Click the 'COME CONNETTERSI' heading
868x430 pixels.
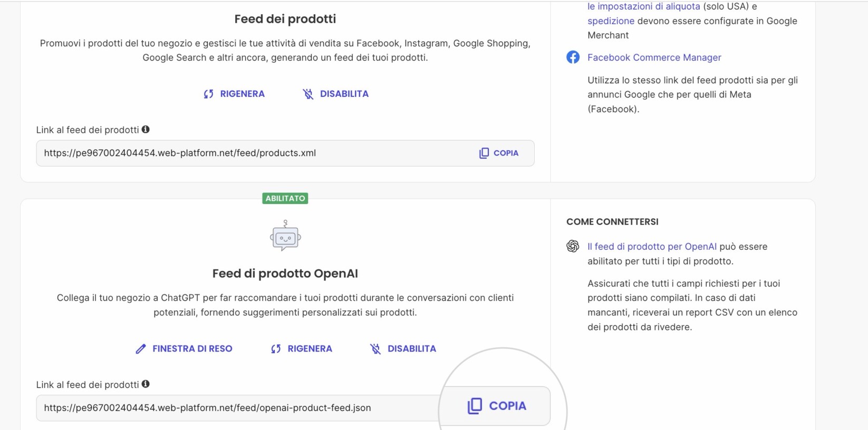612,222
